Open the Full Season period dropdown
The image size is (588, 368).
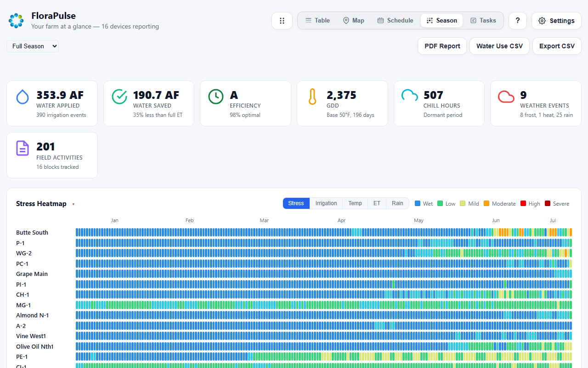(33, 46)
